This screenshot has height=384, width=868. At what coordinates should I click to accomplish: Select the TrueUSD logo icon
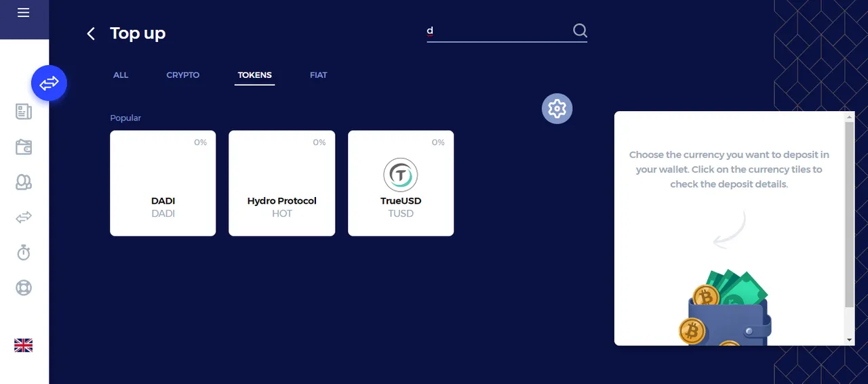pyautogui.click(x=401, y=175)
